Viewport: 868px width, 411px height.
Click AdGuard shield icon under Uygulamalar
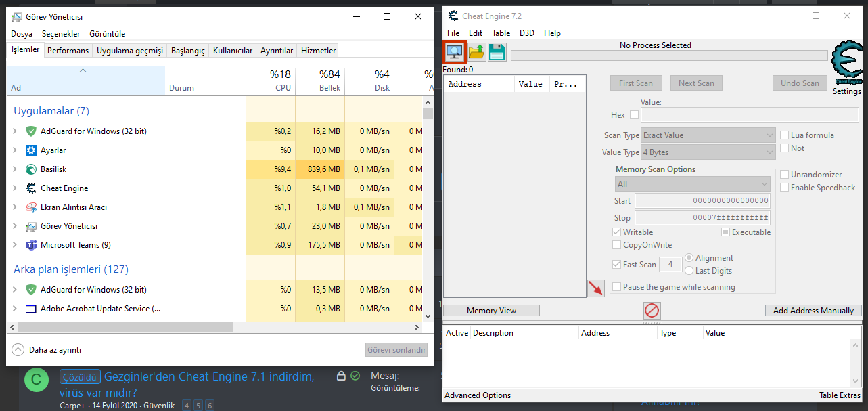point(30,131)
